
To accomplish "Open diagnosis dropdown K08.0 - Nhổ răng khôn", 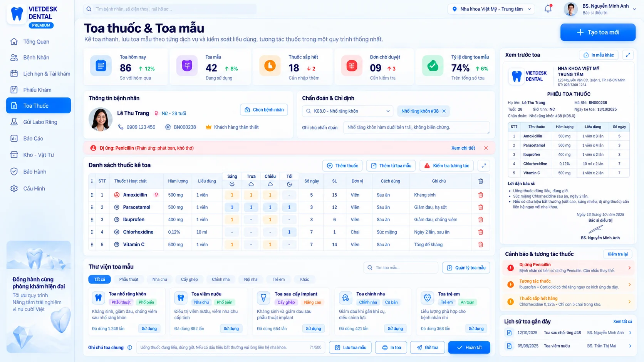I will (347, 111).
